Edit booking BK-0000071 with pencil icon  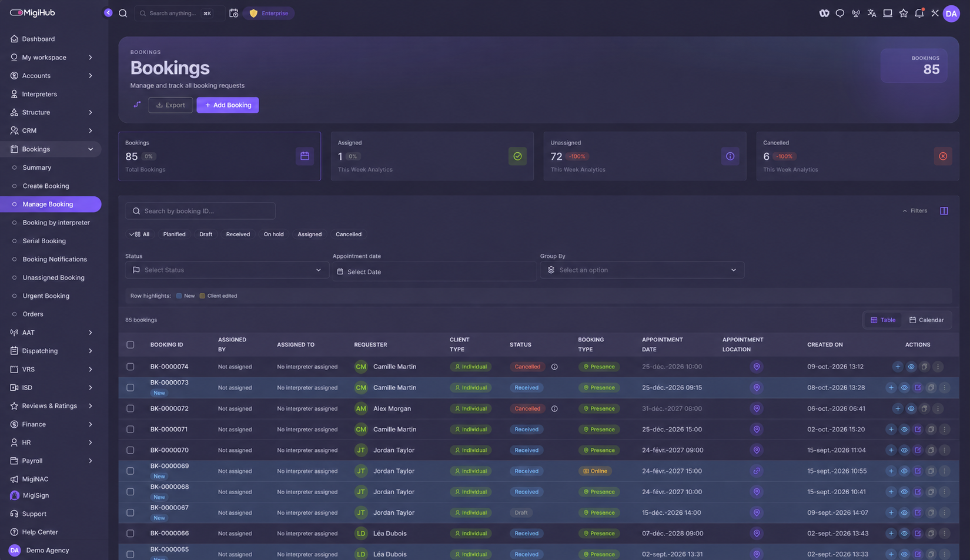pyautogui.click(x=918, y=430)
